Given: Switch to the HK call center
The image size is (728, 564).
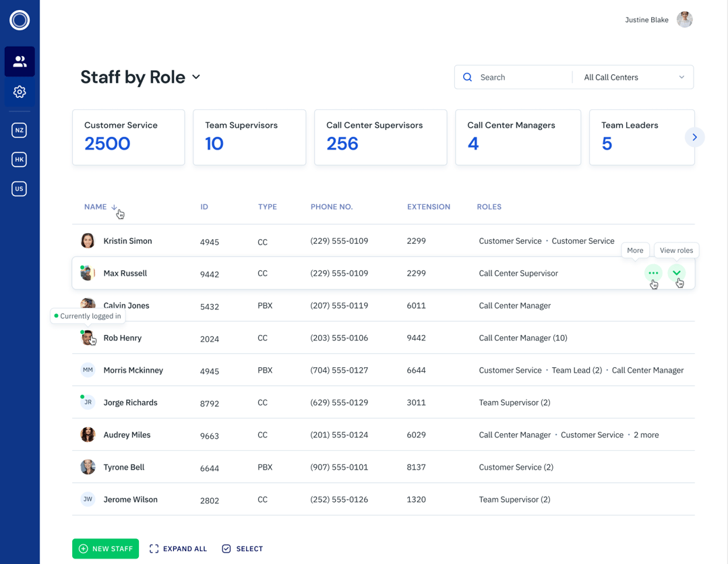Looking at the screenshot, I should [19, 160].
